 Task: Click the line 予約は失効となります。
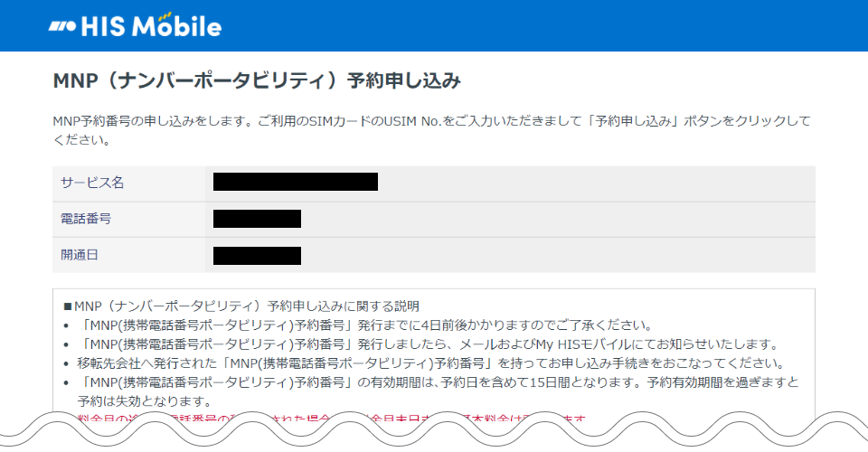tap(145, 401)
